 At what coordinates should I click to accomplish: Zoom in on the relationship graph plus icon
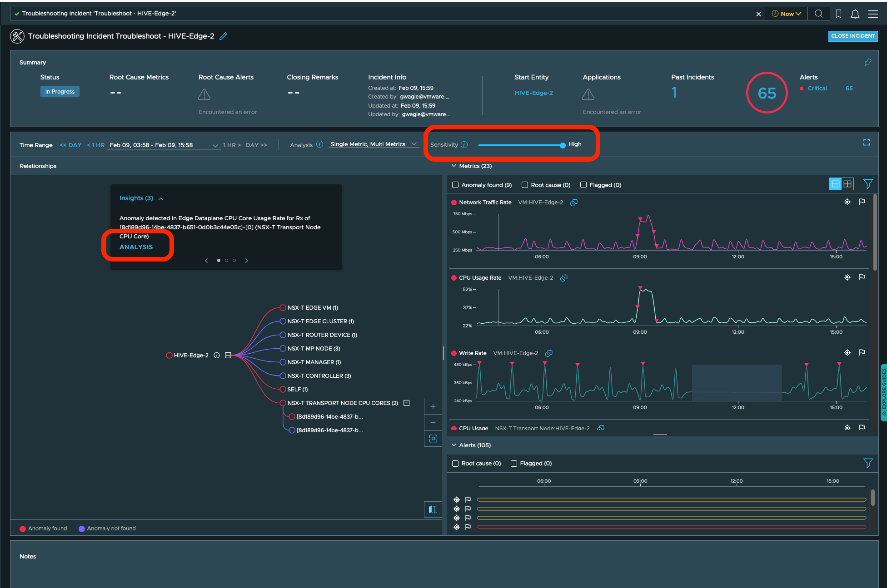(x=433, y=406)
